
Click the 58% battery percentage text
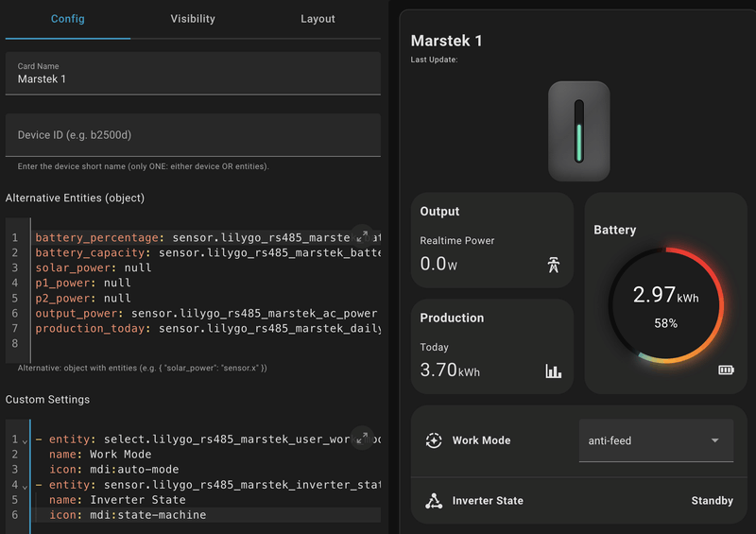coord(666,323)
